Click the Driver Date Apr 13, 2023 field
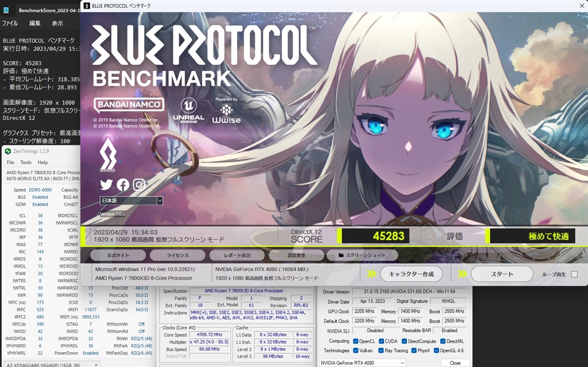 click(x=372, y=302)
